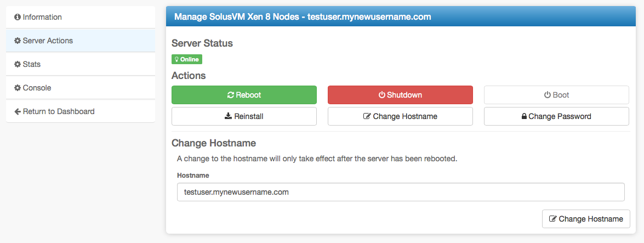Open the Stats sidebar page

(32, 65)
